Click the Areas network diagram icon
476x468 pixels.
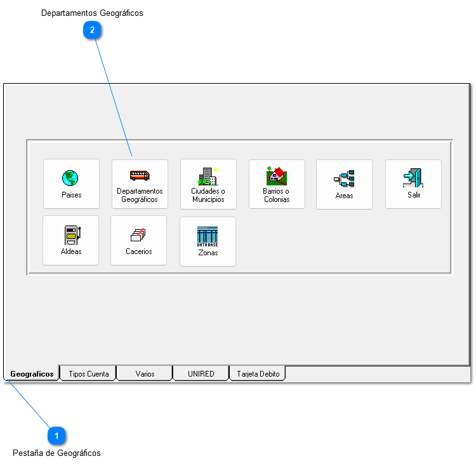pos(344,178)
